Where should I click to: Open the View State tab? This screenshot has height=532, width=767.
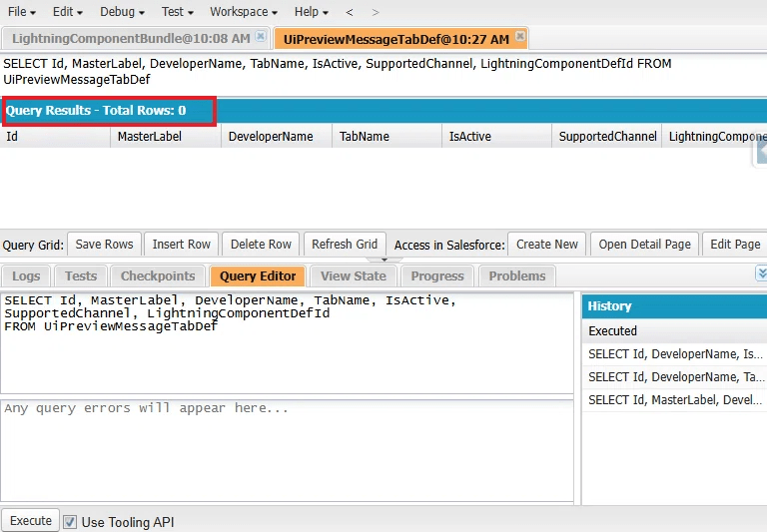coord(354,275)
